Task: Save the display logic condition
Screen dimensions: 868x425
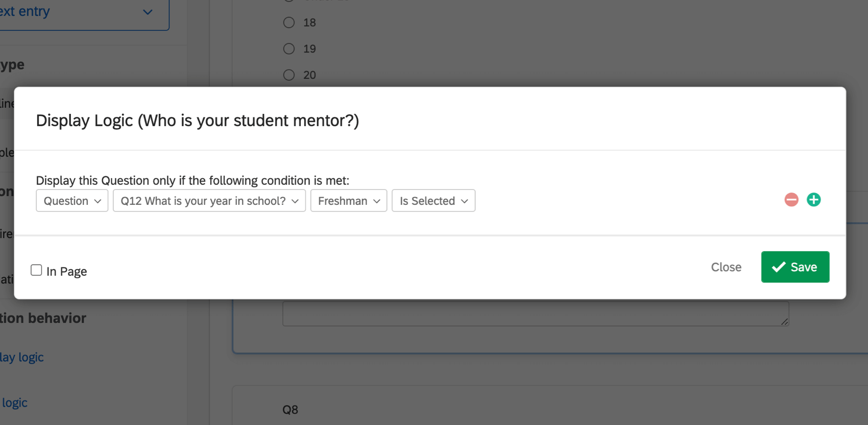Action: [795, 267]
